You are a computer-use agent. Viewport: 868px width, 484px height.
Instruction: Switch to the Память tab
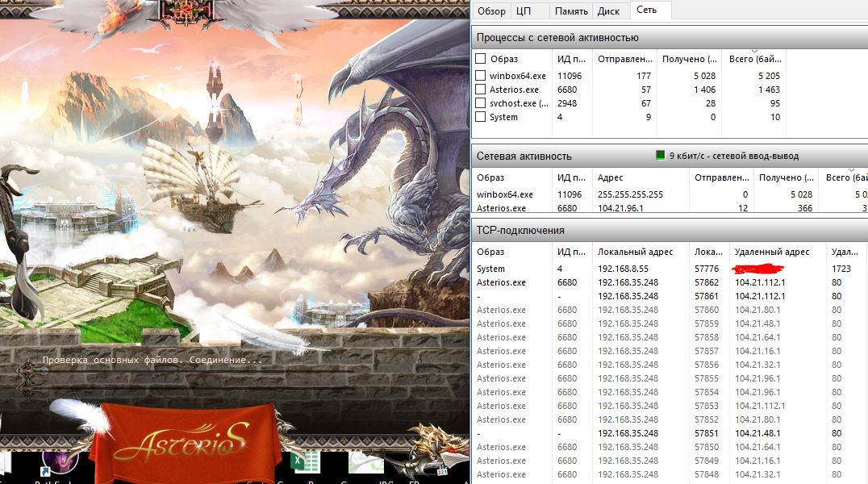(571, 11)
